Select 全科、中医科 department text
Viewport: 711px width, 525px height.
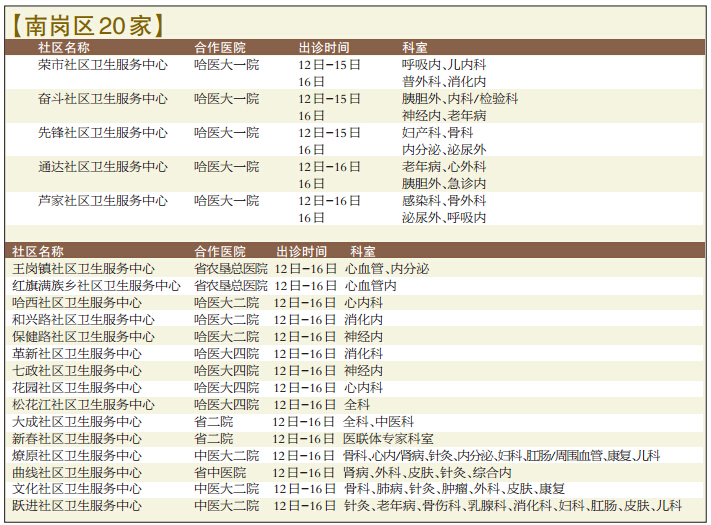(x=378, y=422)
